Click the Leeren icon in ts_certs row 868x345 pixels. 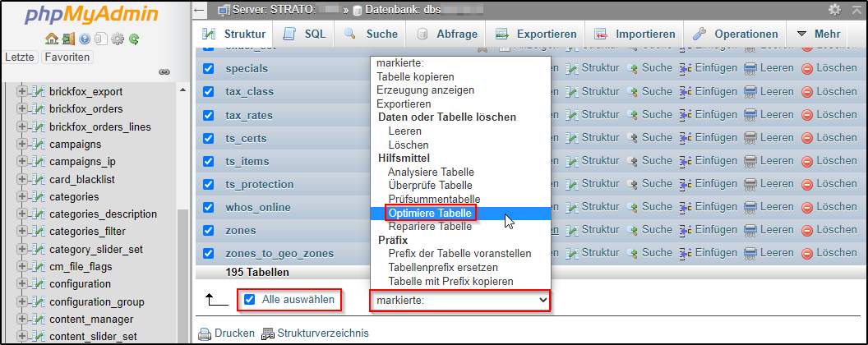coord(750,138)
